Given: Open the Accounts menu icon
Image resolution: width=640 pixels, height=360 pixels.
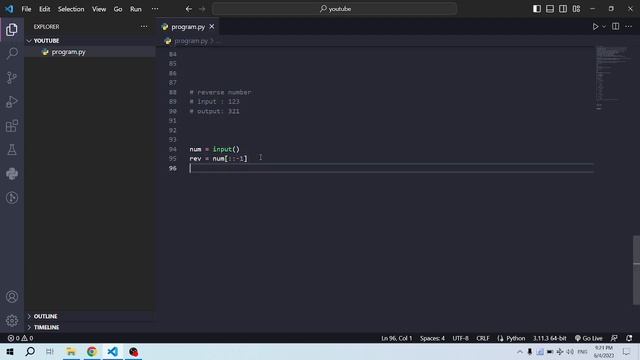Looking at the screenshot, I should click(12, 297).
